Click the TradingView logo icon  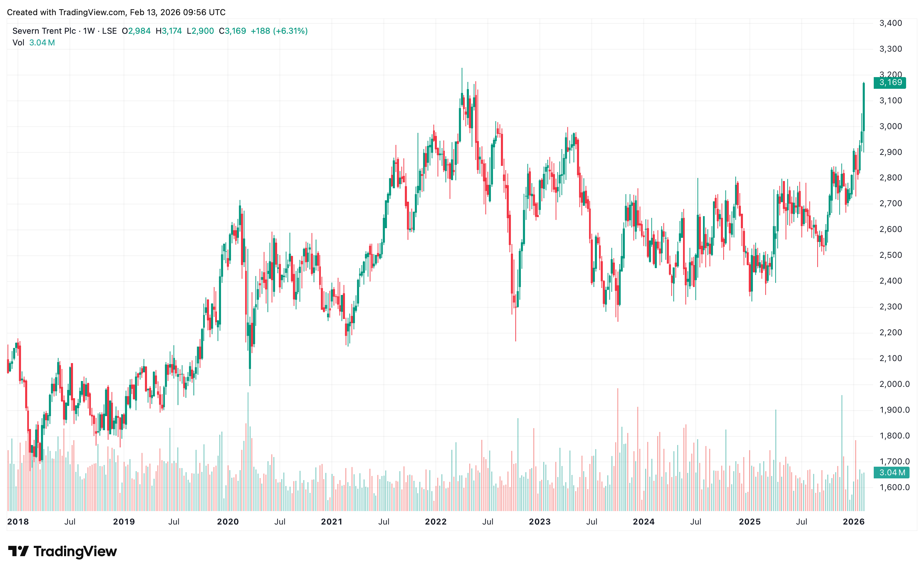tap(18, 551)
